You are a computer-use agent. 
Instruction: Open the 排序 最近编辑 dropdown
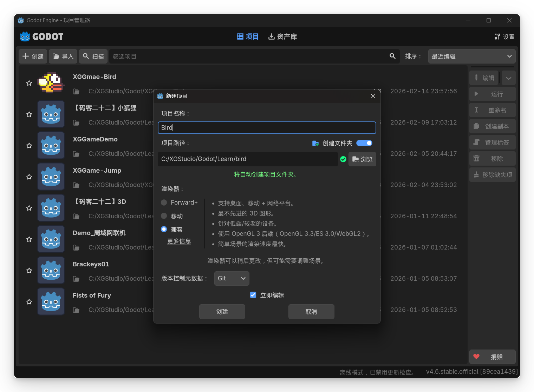point(472,57)
